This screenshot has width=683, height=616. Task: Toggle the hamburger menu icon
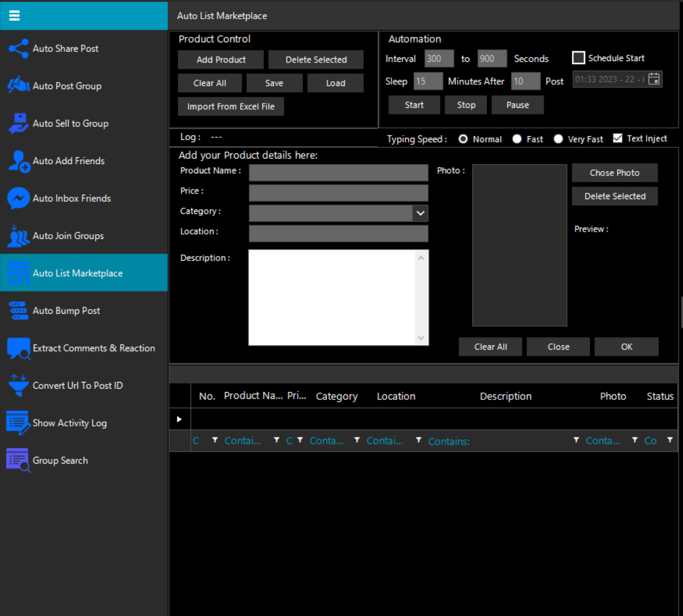click(14, 16)
